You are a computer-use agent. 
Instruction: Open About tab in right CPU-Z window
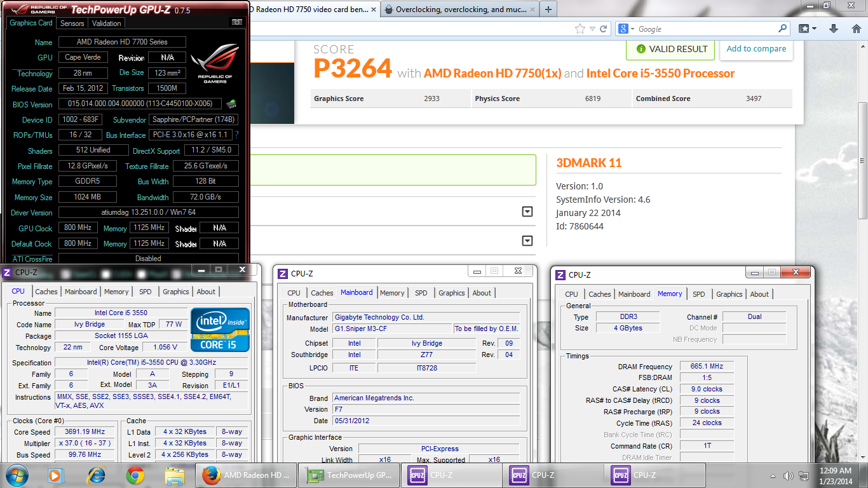[759, 294]
